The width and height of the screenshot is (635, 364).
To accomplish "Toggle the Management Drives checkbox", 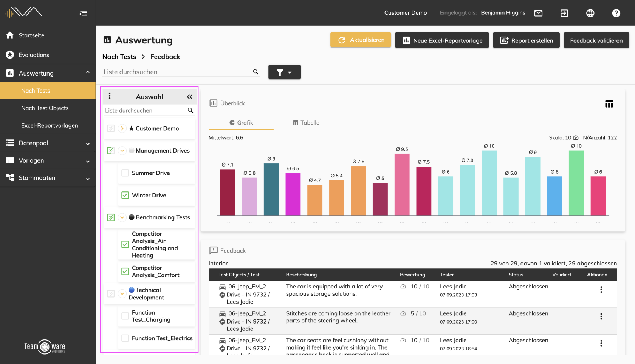I will [111, 151].
